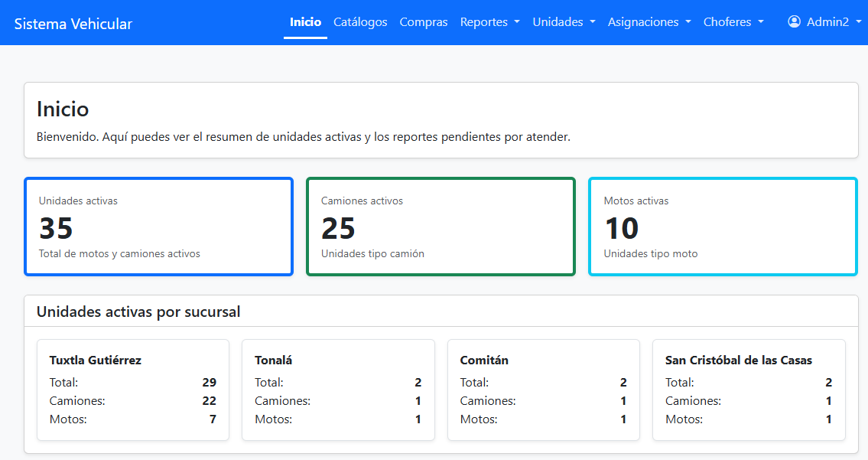Screen dimensions: 868x460
Task: Open the Admin2 account dropdown caret
Action: [859, 22]
